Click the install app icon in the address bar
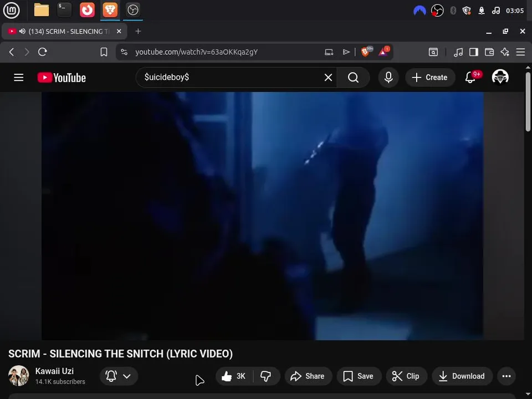The image size is (532, 399). pyautogui.click(x=329, y=52)
